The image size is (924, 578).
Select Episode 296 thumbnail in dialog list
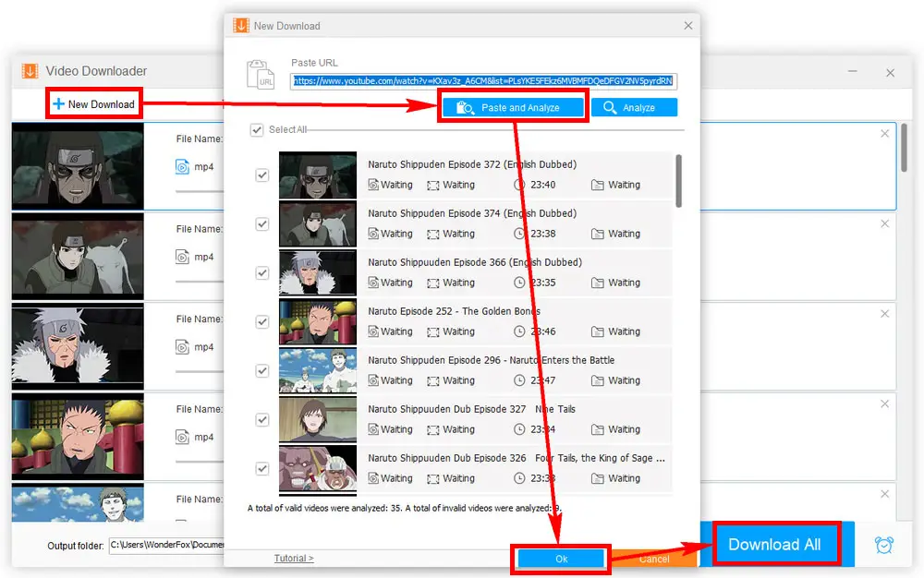318,370
